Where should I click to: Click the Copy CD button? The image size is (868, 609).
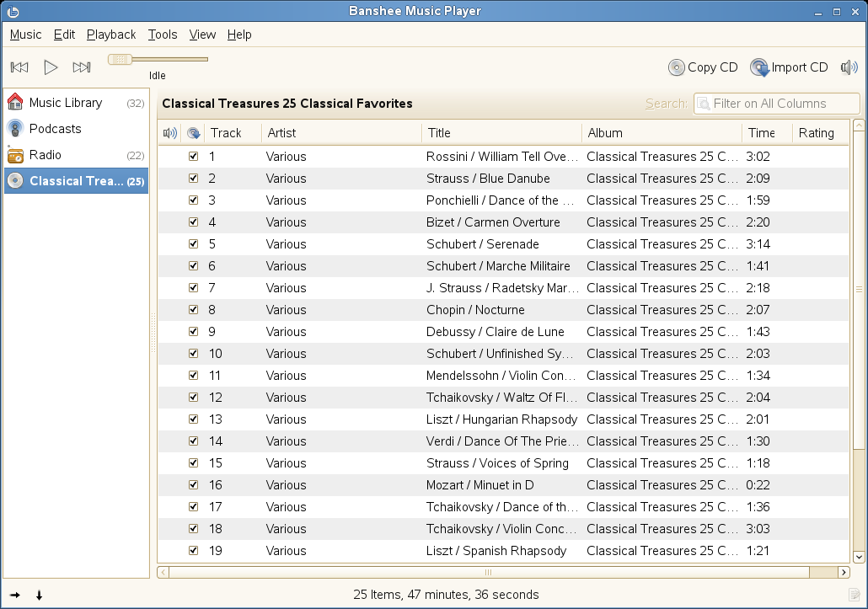point(703,67)
